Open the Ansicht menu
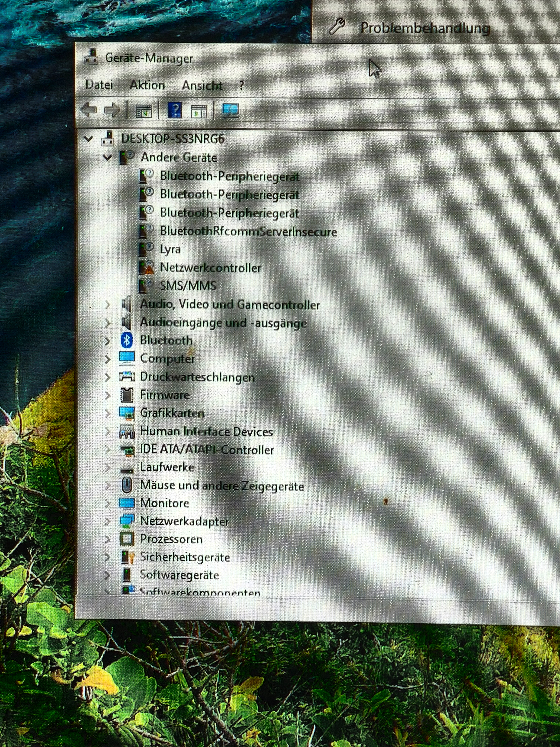560x747 pixels. 202,86
